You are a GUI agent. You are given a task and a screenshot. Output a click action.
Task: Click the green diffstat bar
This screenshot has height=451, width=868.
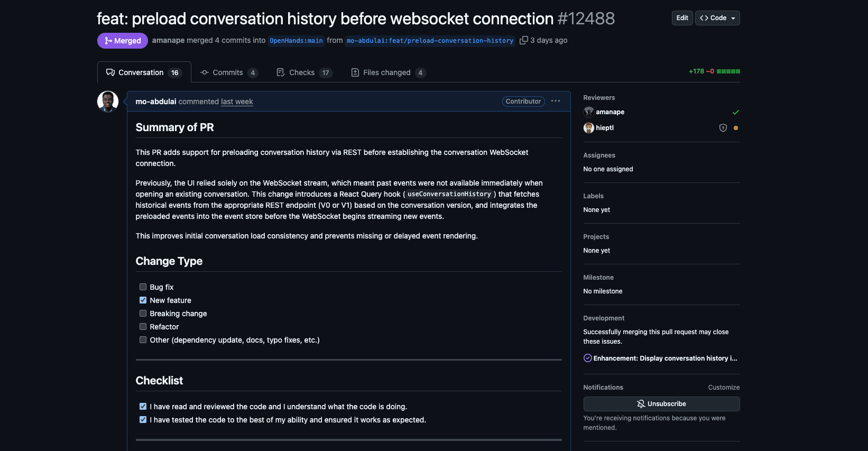(x=728, y=71)
